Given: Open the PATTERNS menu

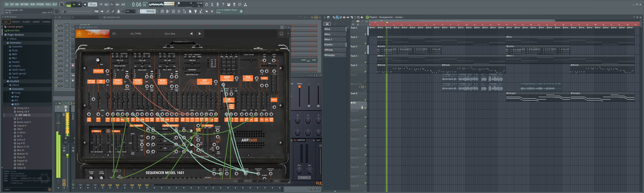Looking at the screenshot, I should [x=24, y=4].
